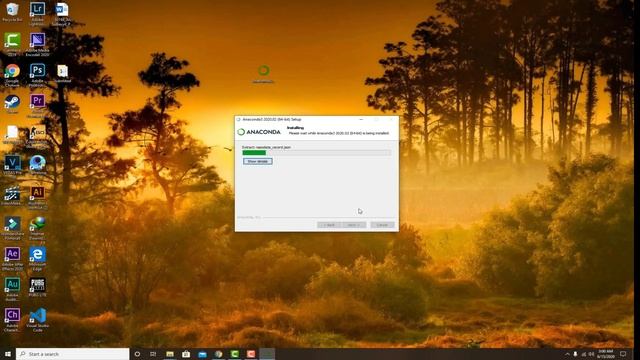Open the Anaconda installer file on the desktop

(x=263, y=74)
